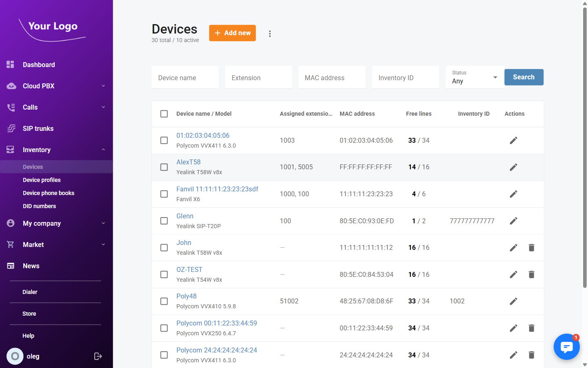Tick the checkbox next to Poly48
Screen dimensions: 588x368
164,301
